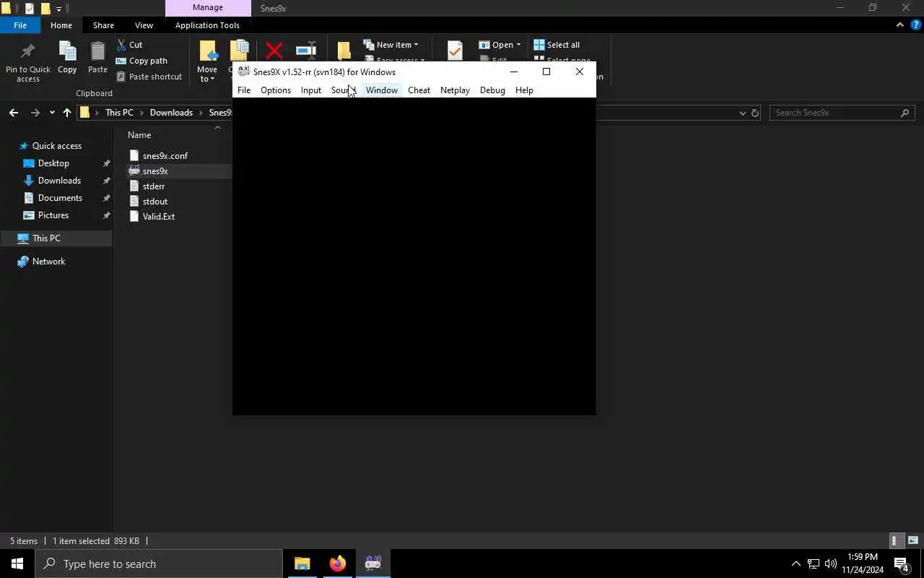Click Select all in ribbon
This screenshot has width=924, height=578.
click(557, 45)
